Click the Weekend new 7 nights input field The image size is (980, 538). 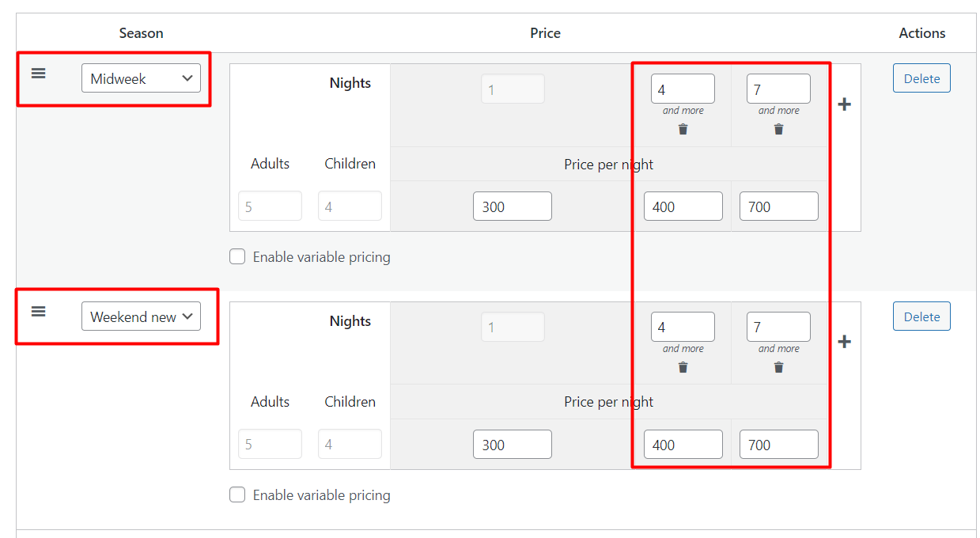(x=778, y=327)
